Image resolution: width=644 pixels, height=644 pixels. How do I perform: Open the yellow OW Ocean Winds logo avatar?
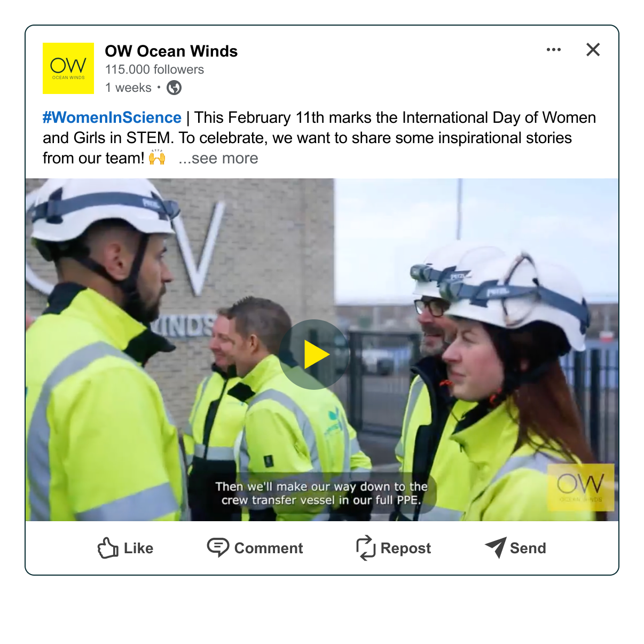coord(68,68)
